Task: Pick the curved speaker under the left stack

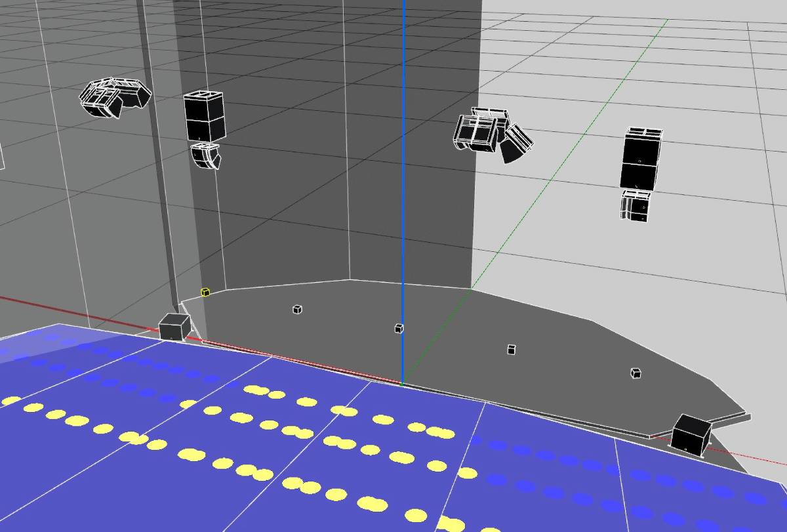Action: click(x=207, y=157)
